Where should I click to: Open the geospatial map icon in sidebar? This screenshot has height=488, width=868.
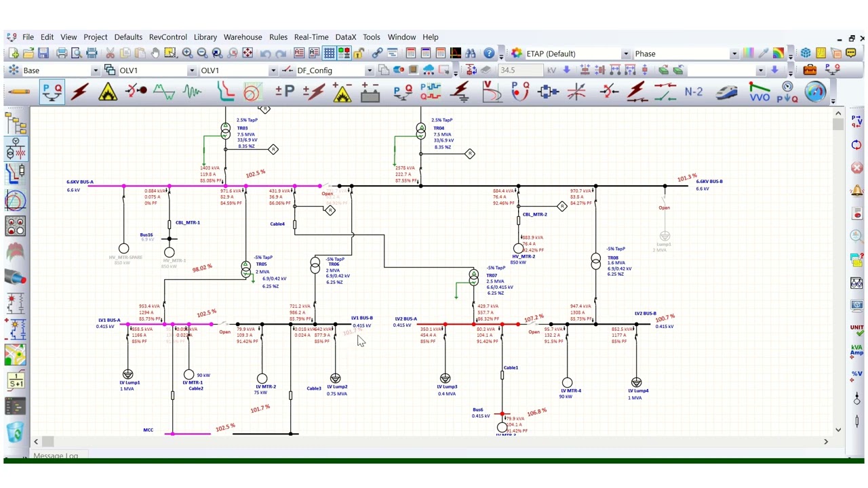point(16,354)
